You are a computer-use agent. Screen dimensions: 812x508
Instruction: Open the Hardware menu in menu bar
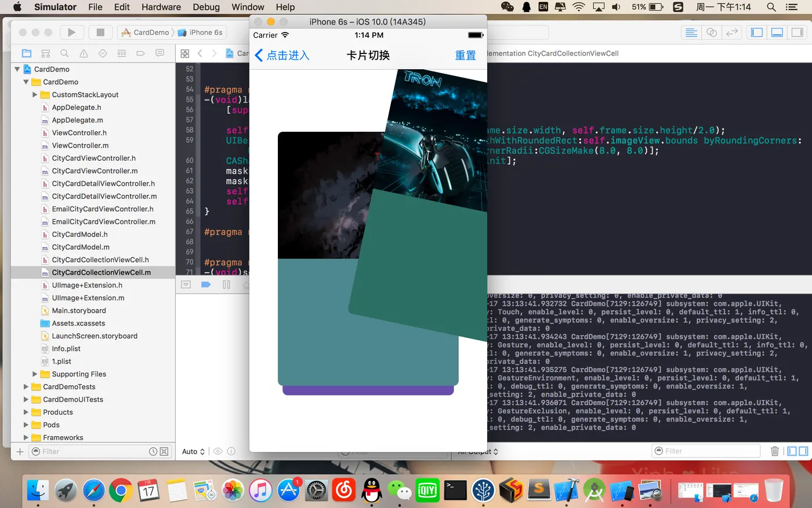tap(161, 7)
